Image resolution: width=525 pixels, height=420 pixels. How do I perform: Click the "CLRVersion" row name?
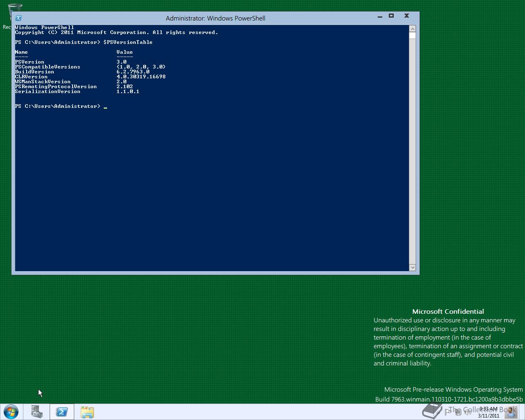click(x=31, y=77)
